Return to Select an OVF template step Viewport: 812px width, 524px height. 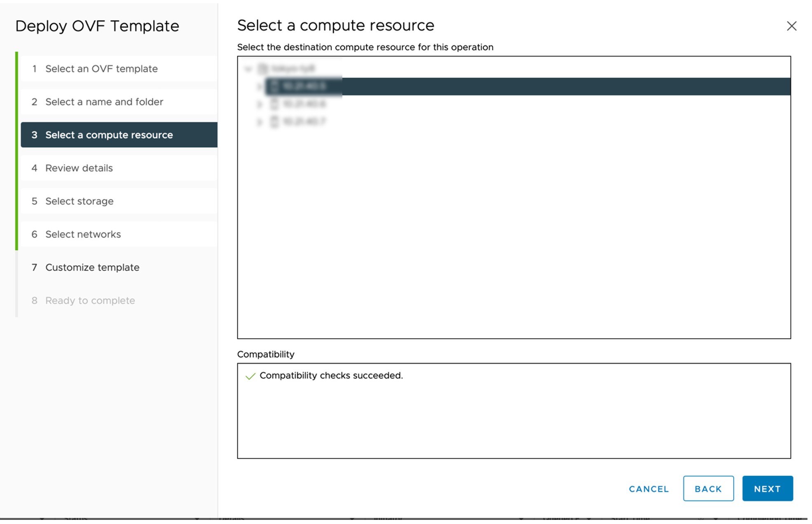coord(101,69)
